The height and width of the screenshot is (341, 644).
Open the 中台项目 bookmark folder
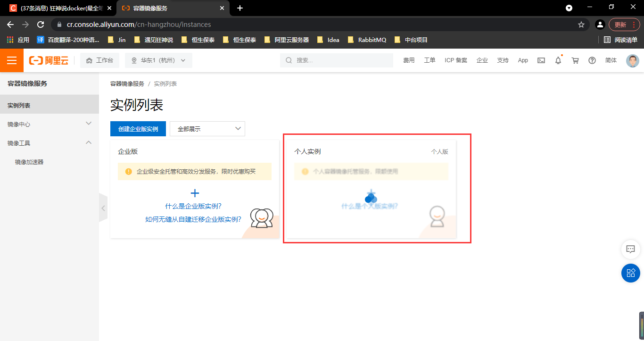coord(411,40)
